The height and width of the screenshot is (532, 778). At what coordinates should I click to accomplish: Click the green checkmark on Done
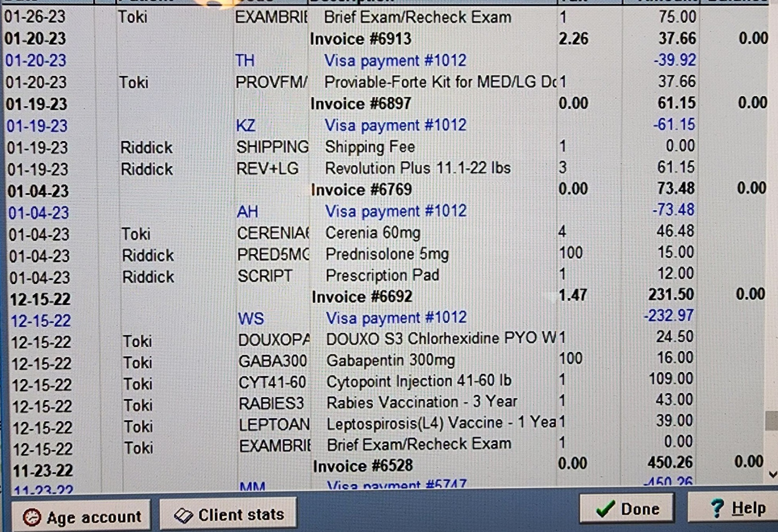605,509
